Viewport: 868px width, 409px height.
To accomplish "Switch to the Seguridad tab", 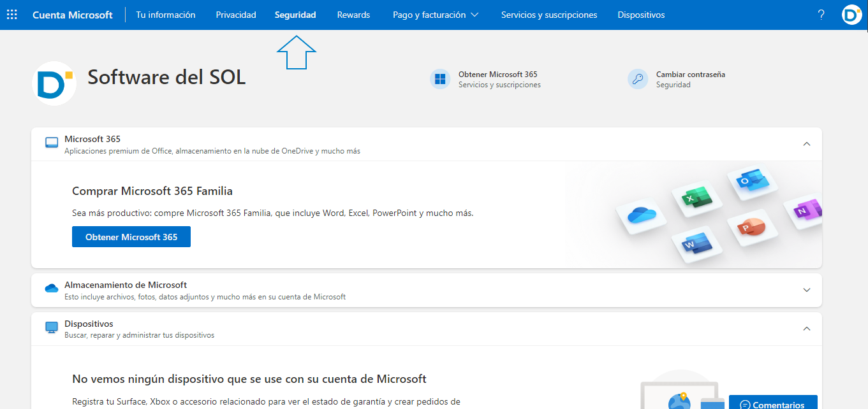I will coord(295,15).
